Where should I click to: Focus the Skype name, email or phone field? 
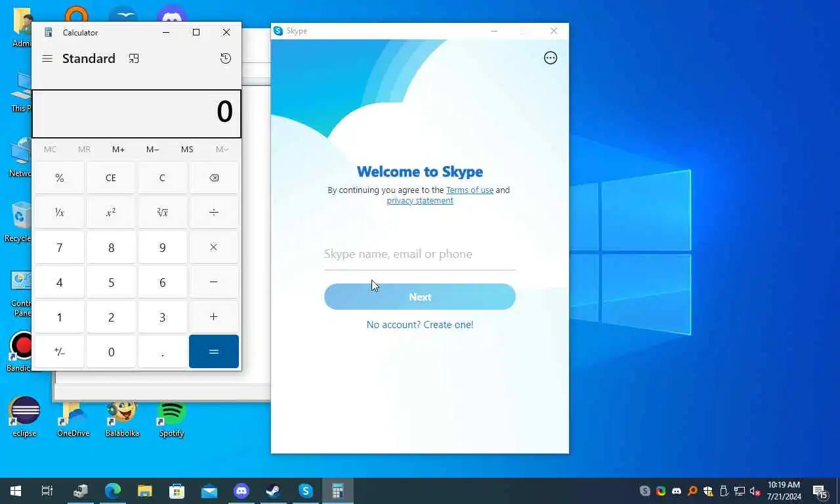click(x=420, y=254)
